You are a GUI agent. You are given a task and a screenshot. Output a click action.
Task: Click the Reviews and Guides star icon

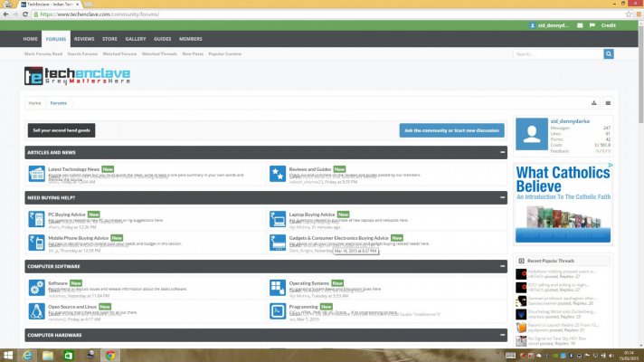(x=278, y=174)
